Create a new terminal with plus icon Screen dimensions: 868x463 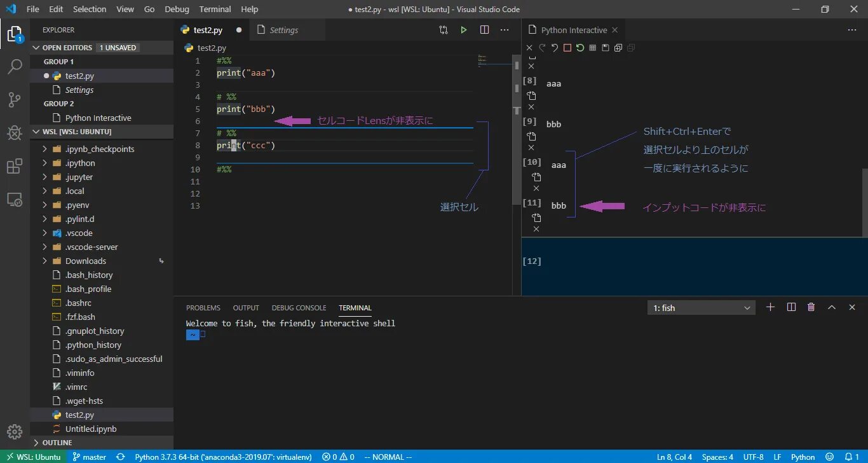(771, 307)
